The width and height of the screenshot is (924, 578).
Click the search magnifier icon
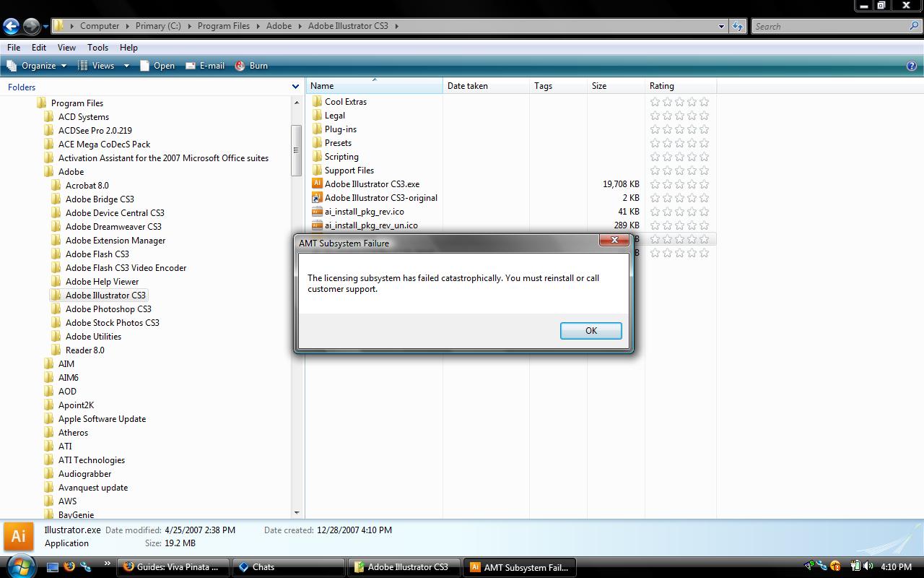click(914, 26)
